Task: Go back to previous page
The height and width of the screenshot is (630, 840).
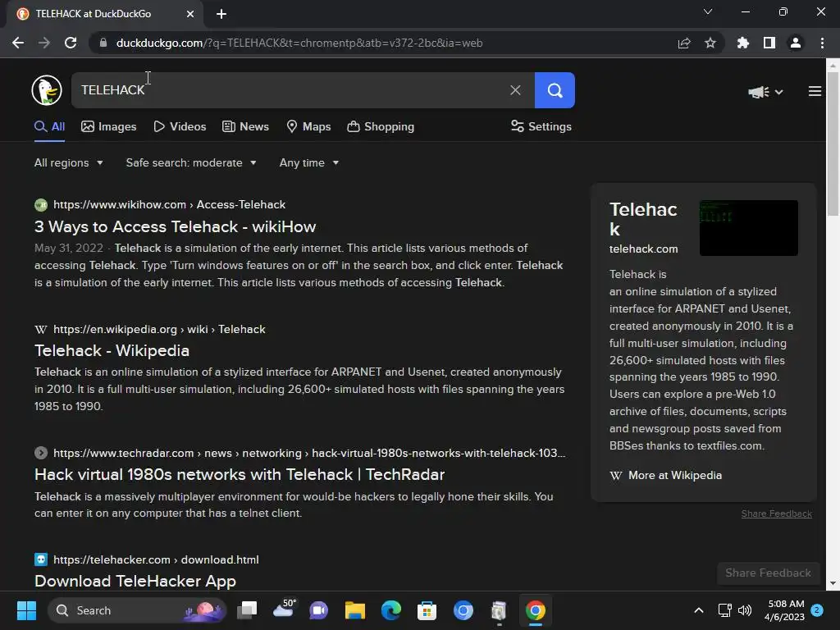Action: pos(18,43)
